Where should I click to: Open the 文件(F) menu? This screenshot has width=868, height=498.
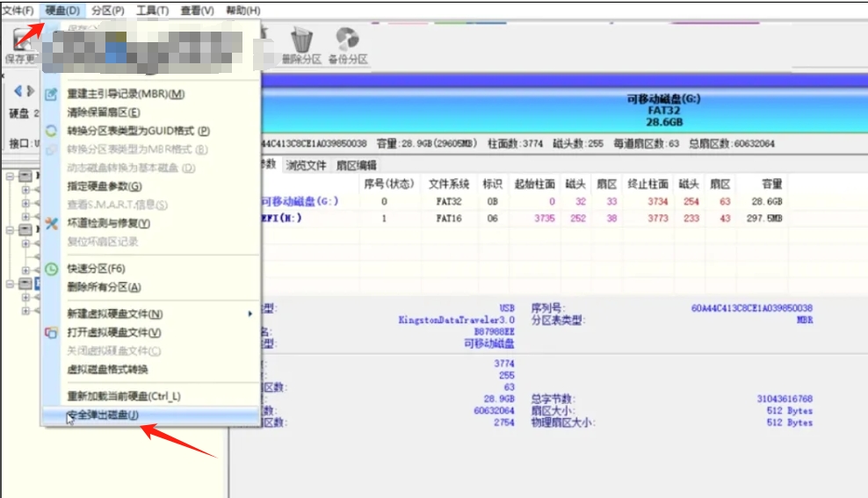pyautogui.click(x=18, y=10)
